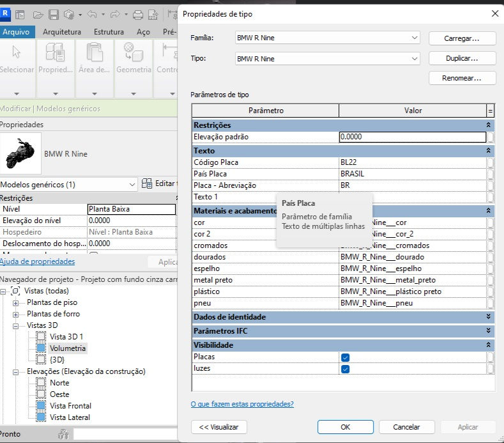504x443 pixels.
Task: Open the undo history dropdown arrow
Action: point(103,15)
